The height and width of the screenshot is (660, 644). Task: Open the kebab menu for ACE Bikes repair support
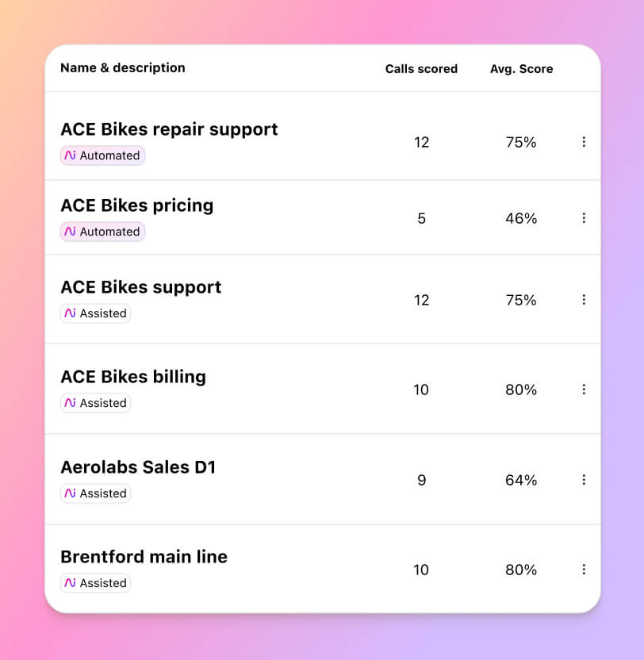(585, 142)
